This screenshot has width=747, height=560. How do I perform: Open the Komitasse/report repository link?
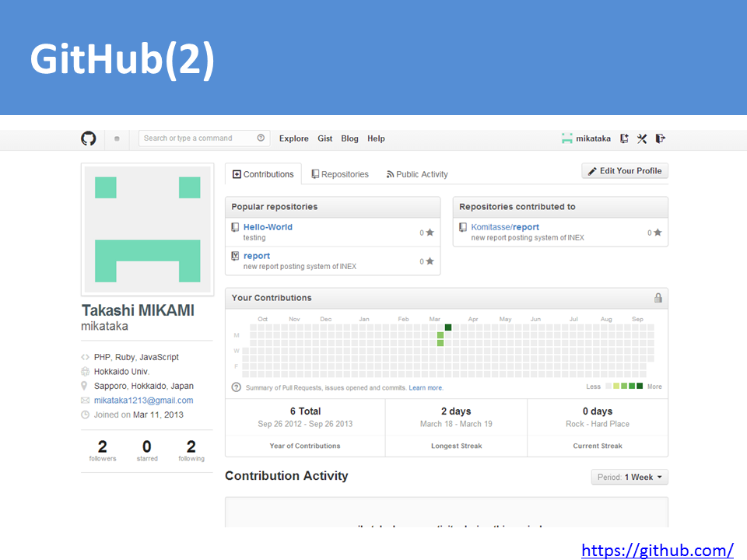tap(505, 227)
